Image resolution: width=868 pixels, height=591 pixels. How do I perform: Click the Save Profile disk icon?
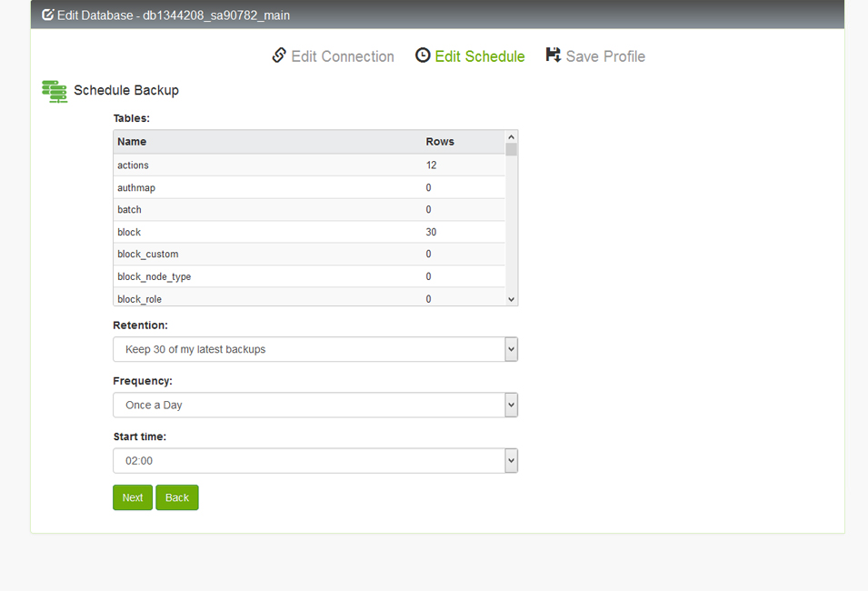click(553, 55)
